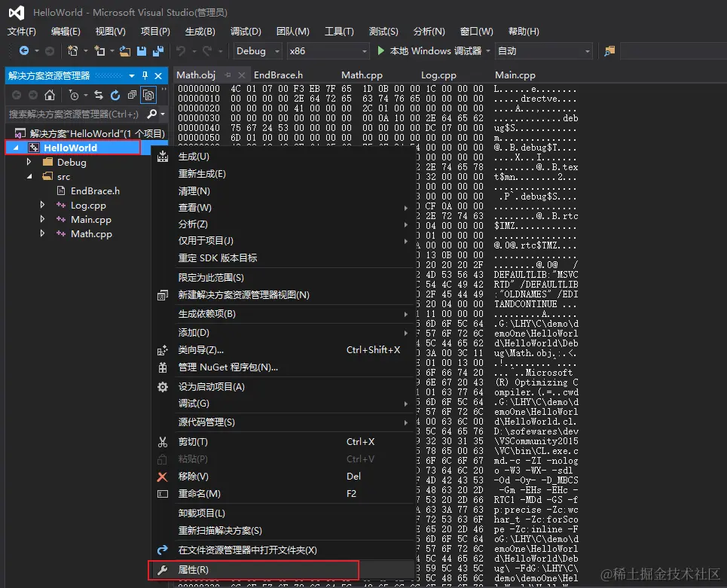Click the Save All toolbar icon
The image size is (727, 588).
pos(158,51)
